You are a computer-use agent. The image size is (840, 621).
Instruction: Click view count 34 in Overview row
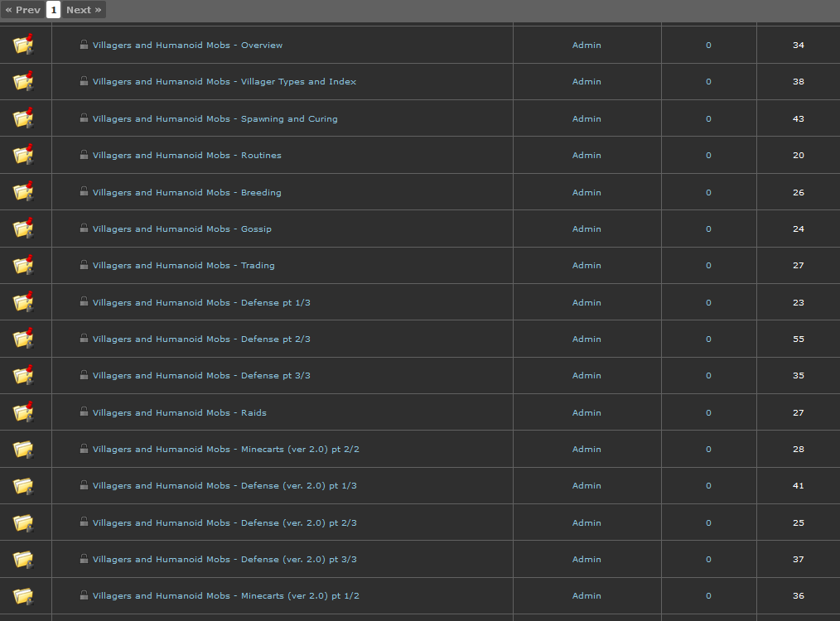coord(799,45)
